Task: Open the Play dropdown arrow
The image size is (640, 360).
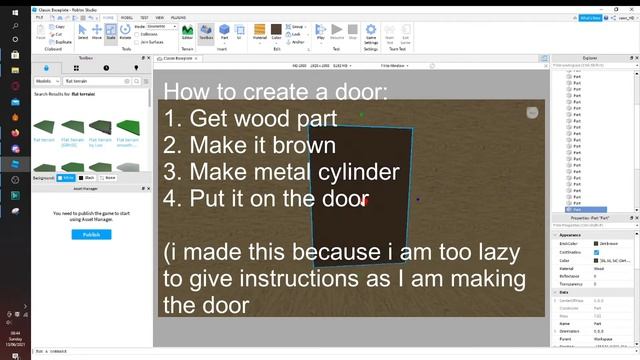Action: click(320, 42)
